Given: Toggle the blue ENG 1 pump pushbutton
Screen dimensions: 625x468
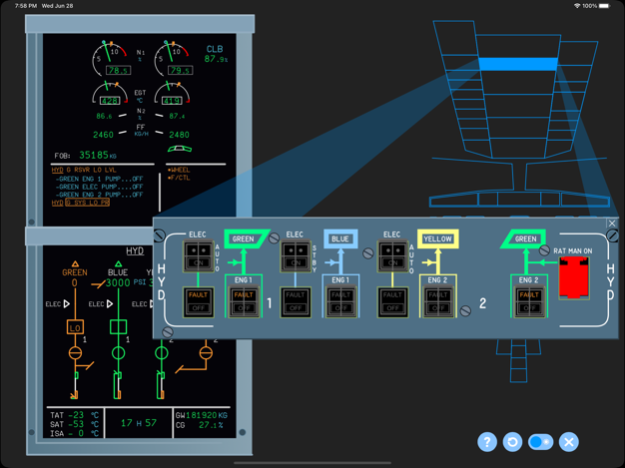Looking at the screenshot, I should tap(339, 302).
